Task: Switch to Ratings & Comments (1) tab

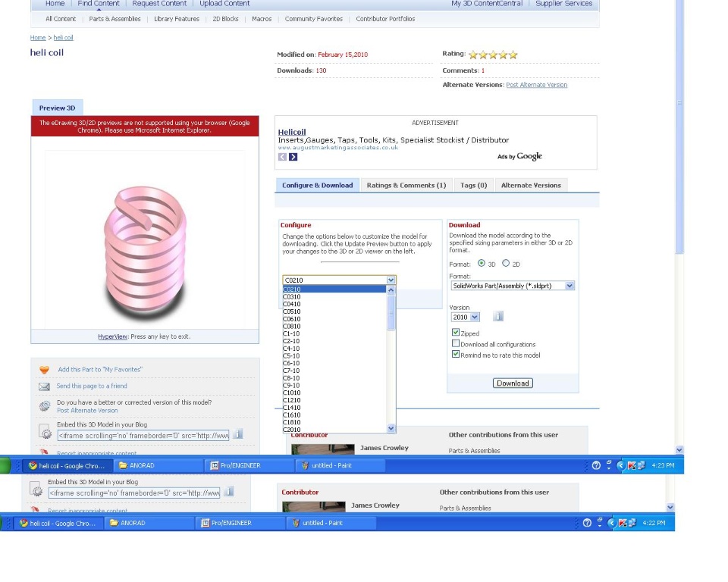Action: (406, 185)
